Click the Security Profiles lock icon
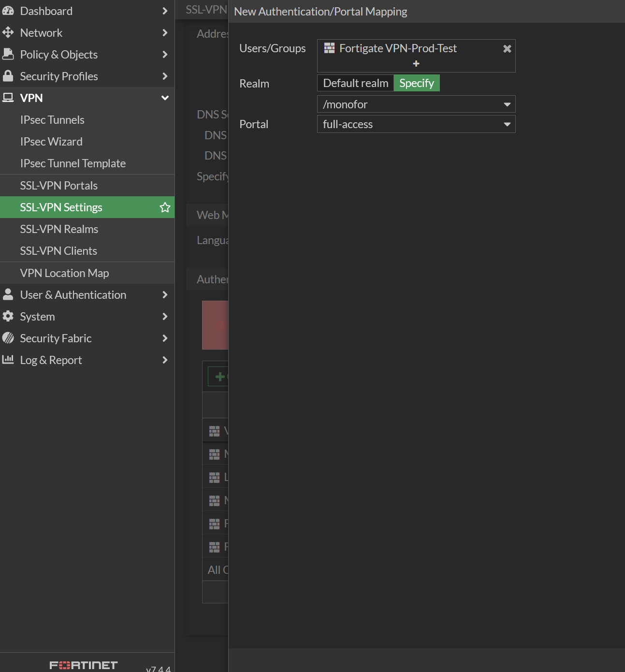 pos(8,76)
